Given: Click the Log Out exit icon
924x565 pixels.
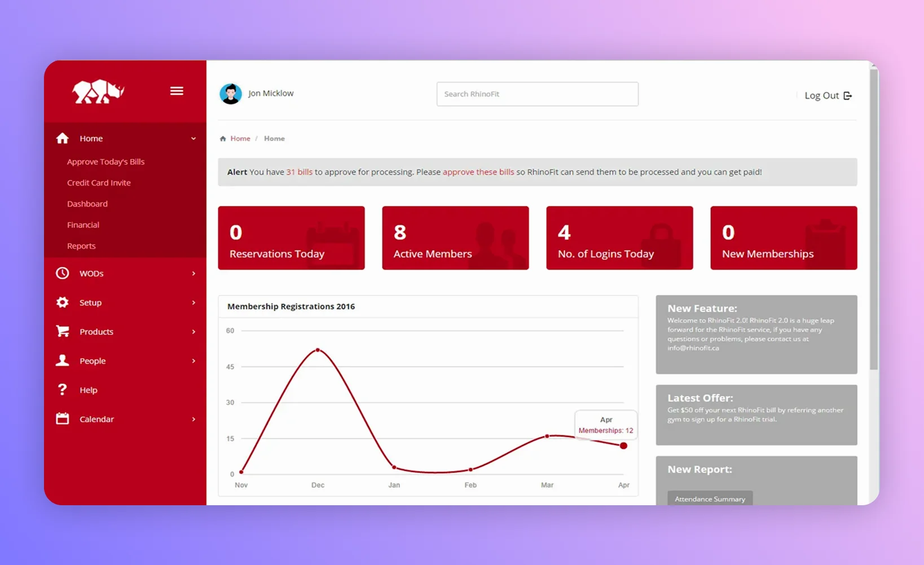Looking at the screenshot, I should 847,96.
